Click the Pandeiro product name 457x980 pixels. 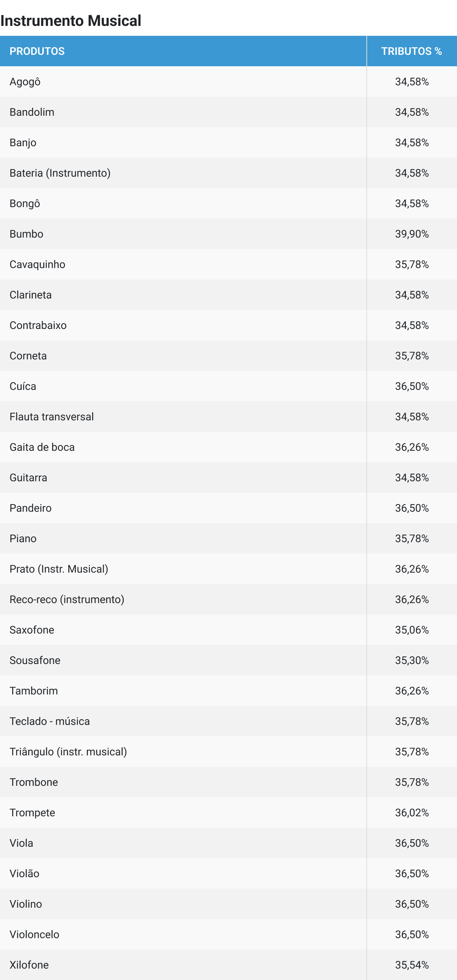(30, 508)
